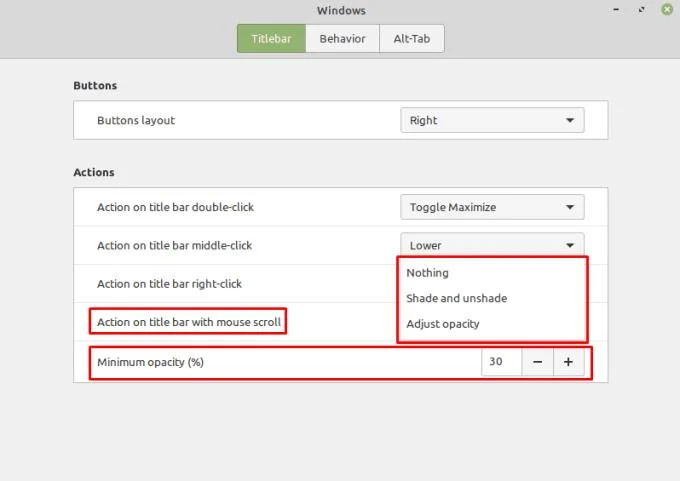Click the 'Action on title bar double-click' label
The width and height of the screenshot is (680, 481).
click(x=175, y=207)
